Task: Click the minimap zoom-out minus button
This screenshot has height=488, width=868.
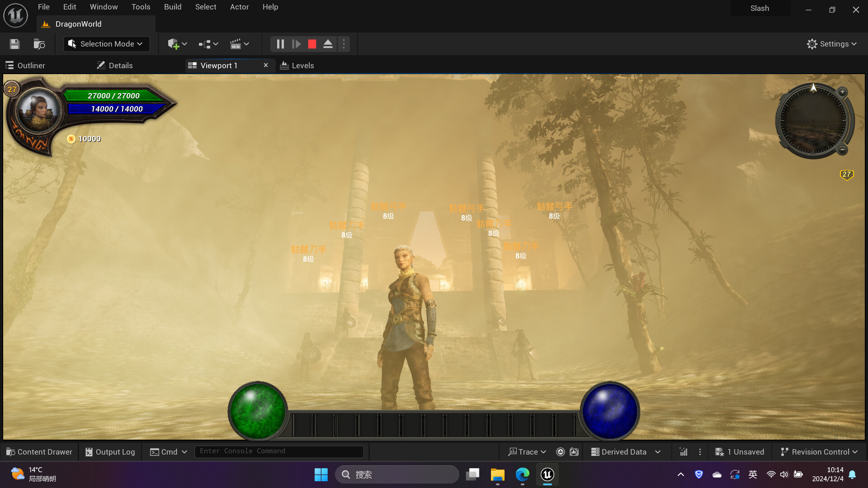Action: (x=842, y=150)
